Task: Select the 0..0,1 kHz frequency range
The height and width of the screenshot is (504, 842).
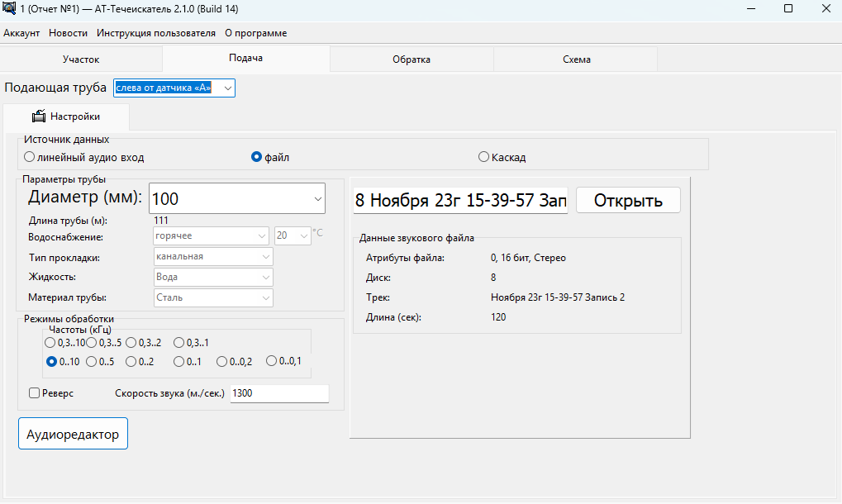Action: [x=273, y=361]
